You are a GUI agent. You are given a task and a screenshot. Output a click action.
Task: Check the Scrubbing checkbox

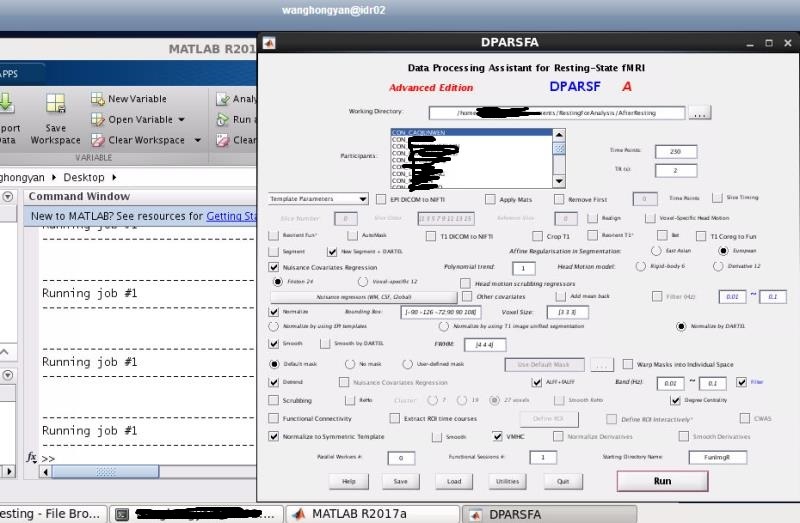pos(273,400)
